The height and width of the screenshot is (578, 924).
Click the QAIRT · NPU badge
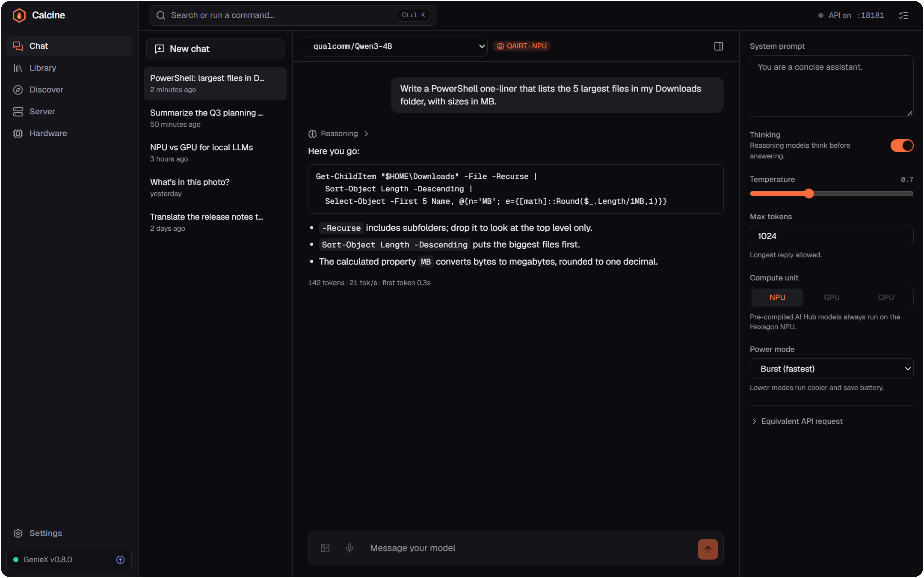click(521, 46)
